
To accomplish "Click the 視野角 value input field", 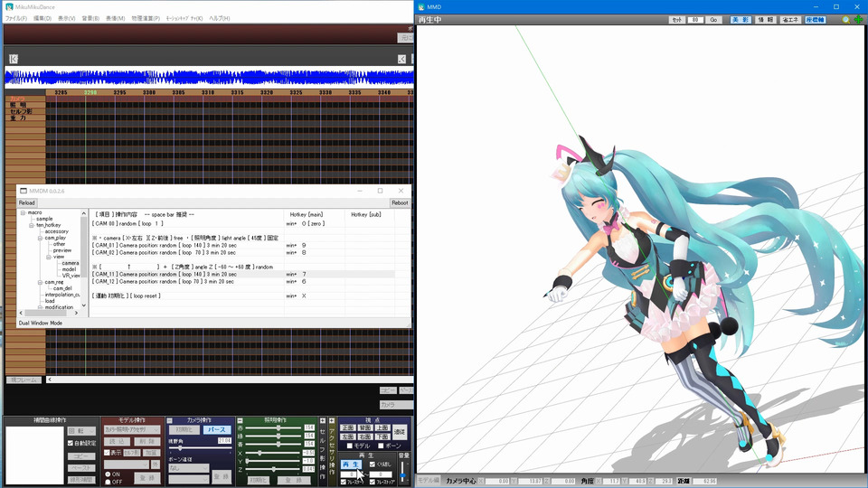I will coord(224,440).
